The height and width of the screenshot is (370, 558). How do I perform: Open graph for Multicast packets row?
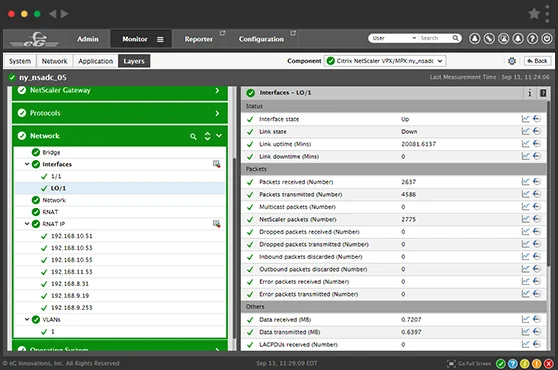click(x=525, y=207)
